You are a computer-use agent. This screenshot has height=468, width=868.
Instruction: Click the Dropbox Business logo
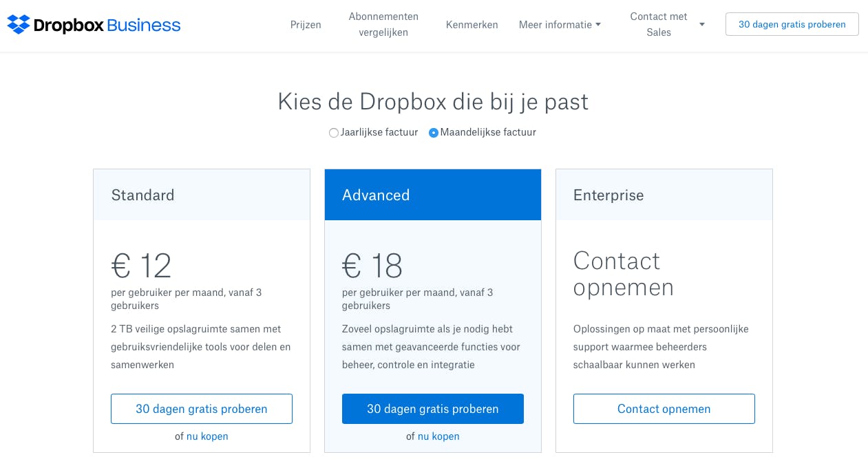[x=94, y=25]
